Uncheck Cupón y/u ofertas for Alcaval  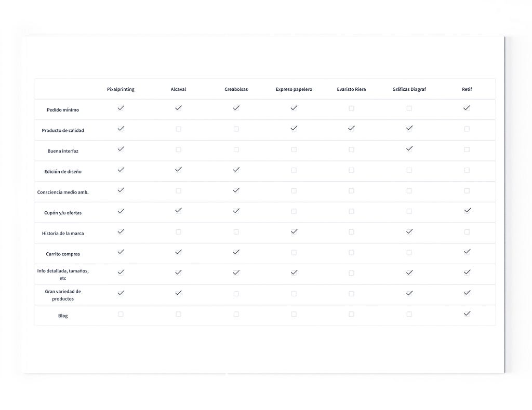179,211
